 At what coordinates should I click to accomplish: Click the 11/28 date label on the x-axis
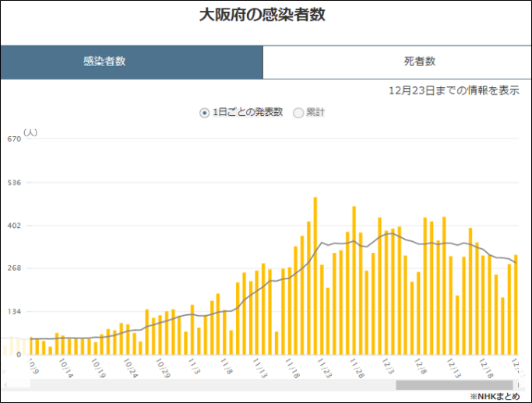tap(357, 368)
